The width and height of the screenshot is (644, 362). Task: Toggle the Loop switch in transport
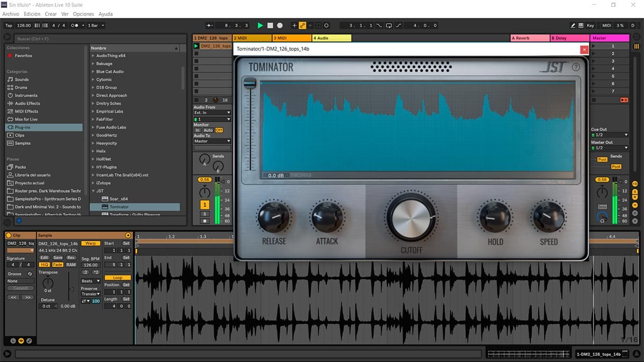389,25
